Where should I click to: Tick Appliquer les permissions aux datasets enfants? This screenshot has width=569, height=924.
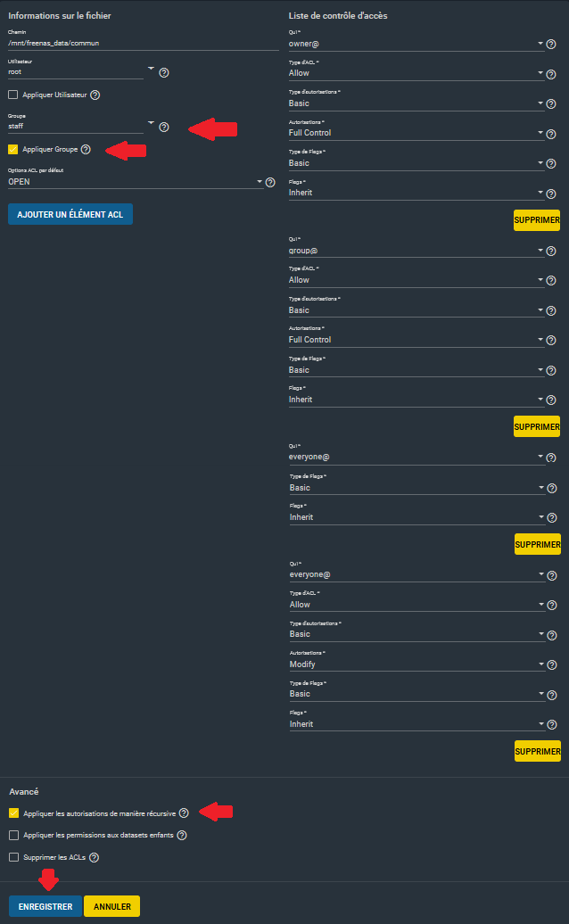12,836
